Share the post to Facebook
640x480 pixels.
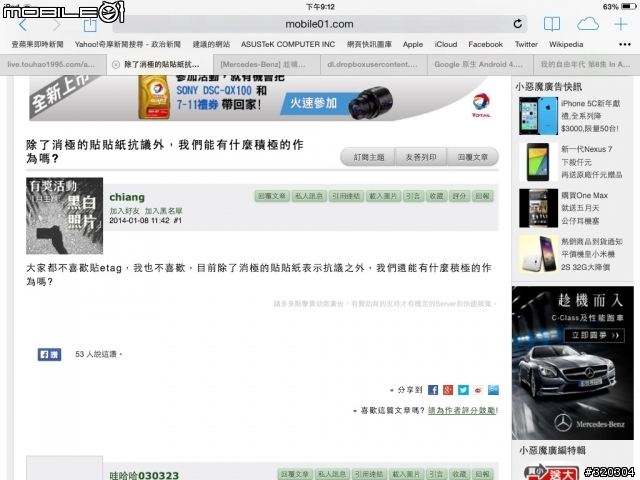point(433,390)
